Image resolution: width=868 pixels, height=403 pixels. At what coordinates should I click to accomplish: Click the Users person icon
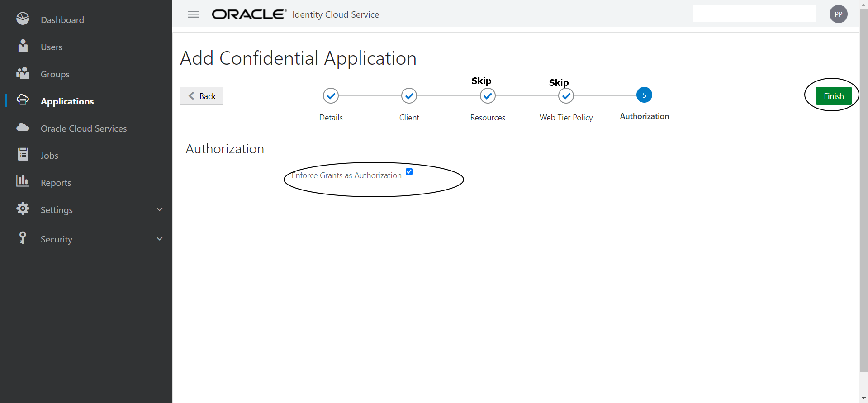[23, 46]
